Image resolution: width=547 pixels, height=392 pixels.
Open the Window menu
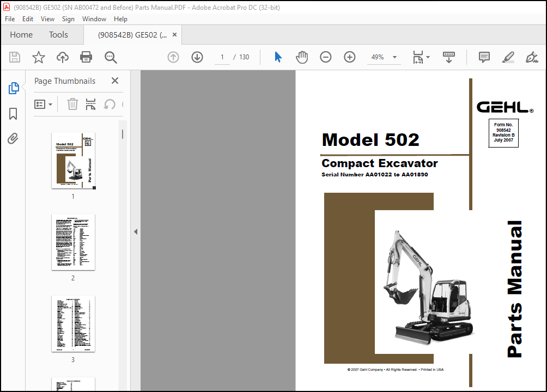[x=94, y=19]
